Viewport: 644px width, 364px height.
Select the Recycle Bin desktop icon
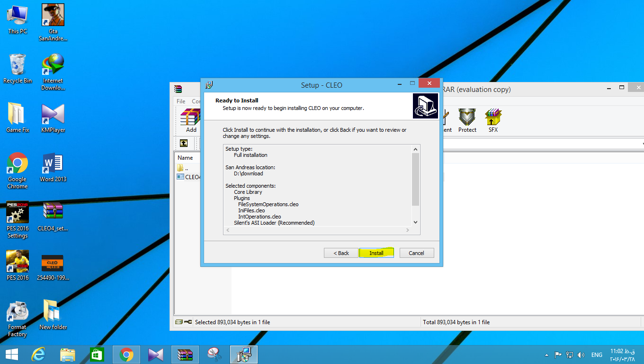click(x=18, y=68)
